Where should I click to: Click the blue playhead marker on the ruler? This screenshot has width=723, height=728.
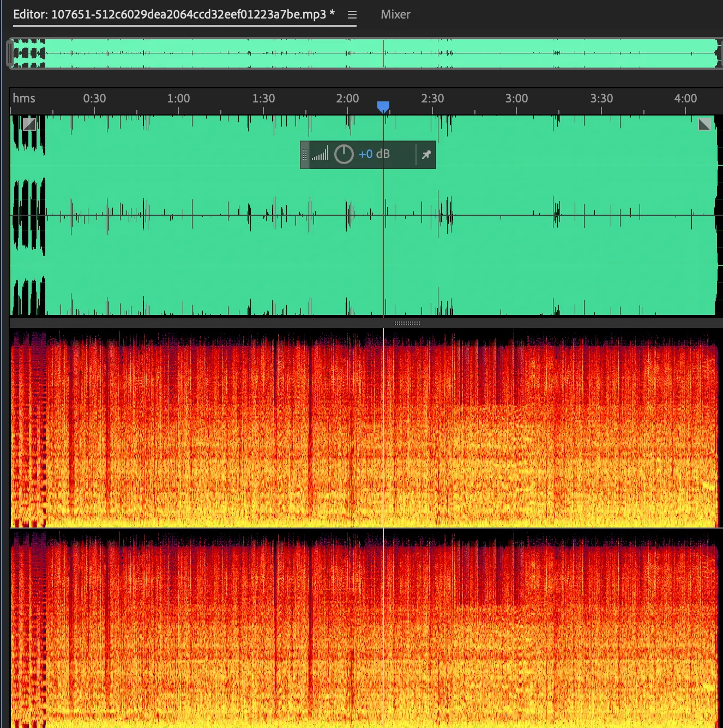click(x=383, y=106)
